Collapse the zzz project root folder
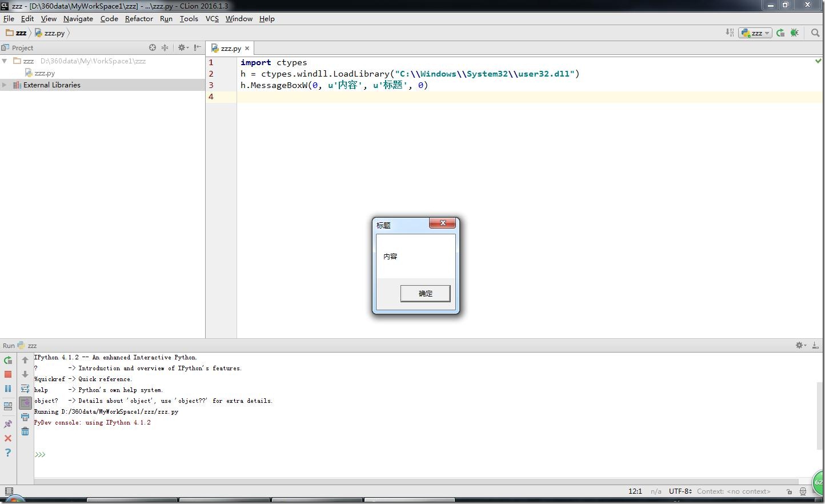Image resolution: width=825 pixels, height=504 pixels. point(5,61)
